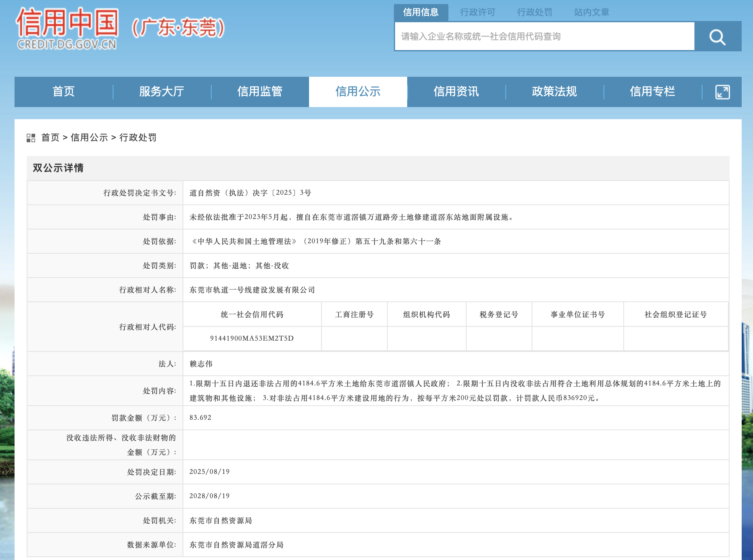
Task: Open the 信用监管 navigation menu
Action: click(x=260, y=92)
